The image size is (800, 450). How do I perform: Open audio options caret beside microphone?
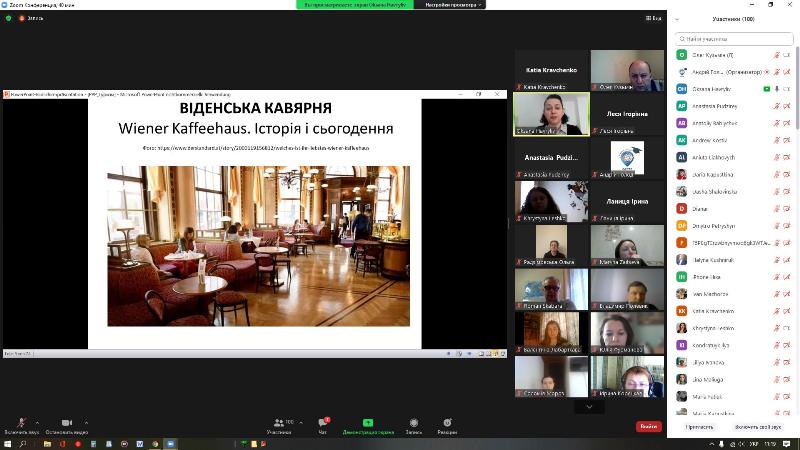37,422
